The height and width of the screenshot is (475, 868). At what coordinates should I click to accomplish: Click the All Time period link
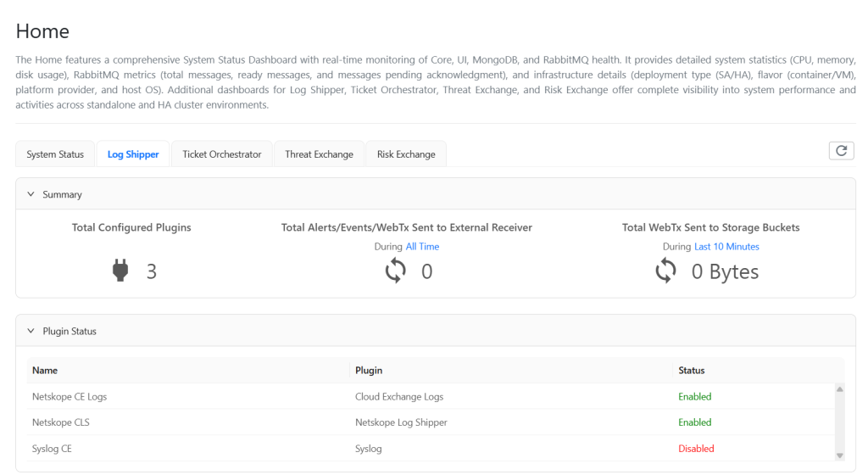pyautogui.click(x=422, y=246)
